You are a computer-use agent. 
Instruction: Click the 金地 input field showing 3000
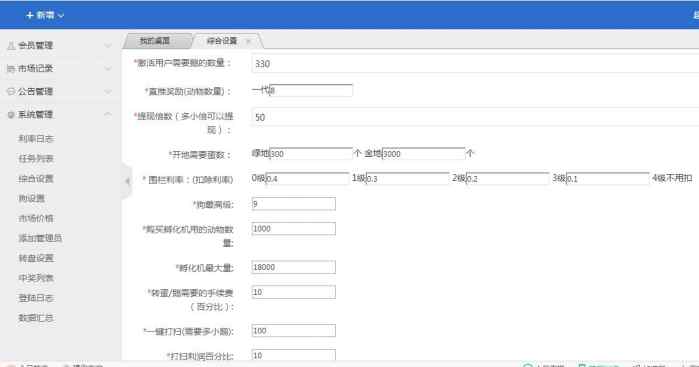pos(424,153)
